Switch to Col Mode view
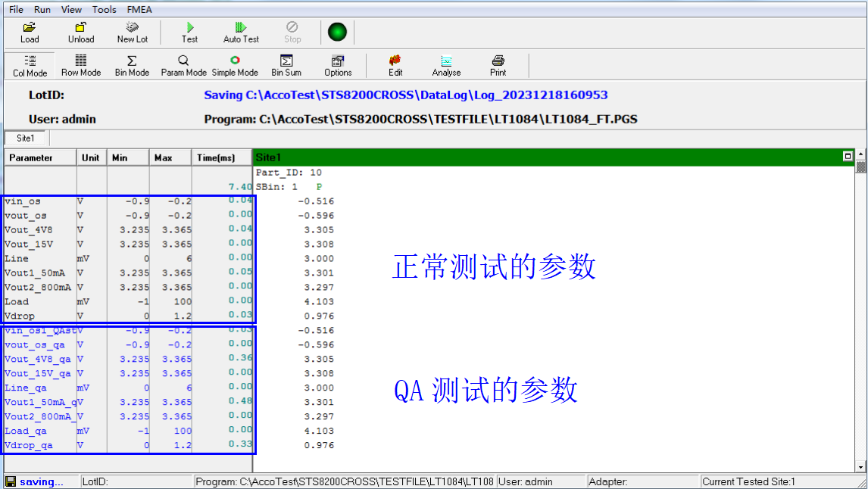 click(30, 65)
